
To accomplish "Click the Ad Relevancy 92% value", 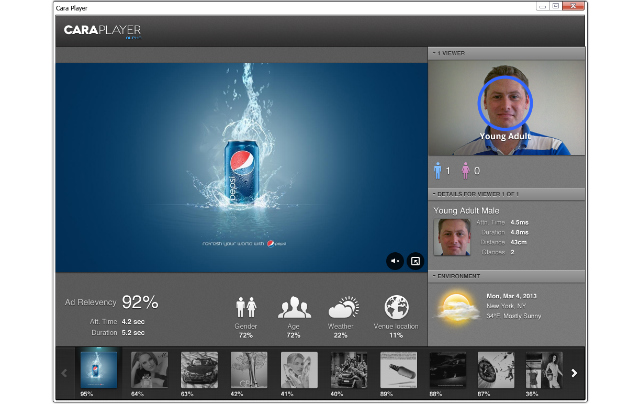I will tap(140, 302).
